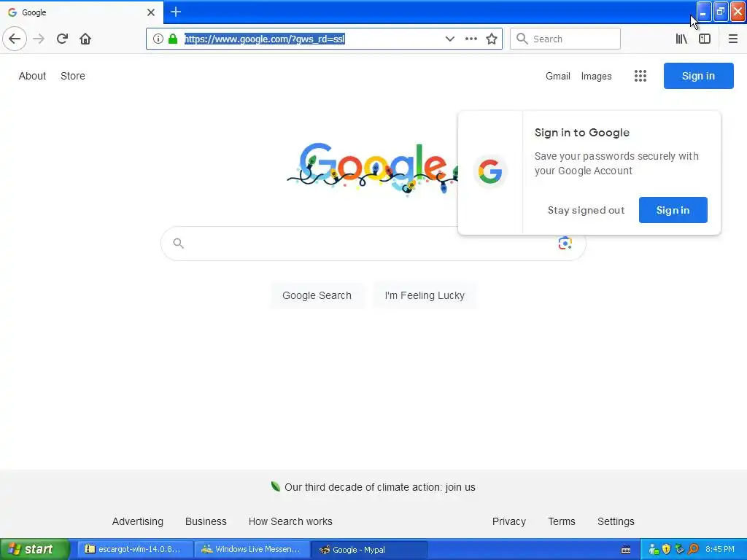
Task: Open the Terms footer link
Action: 562,521
